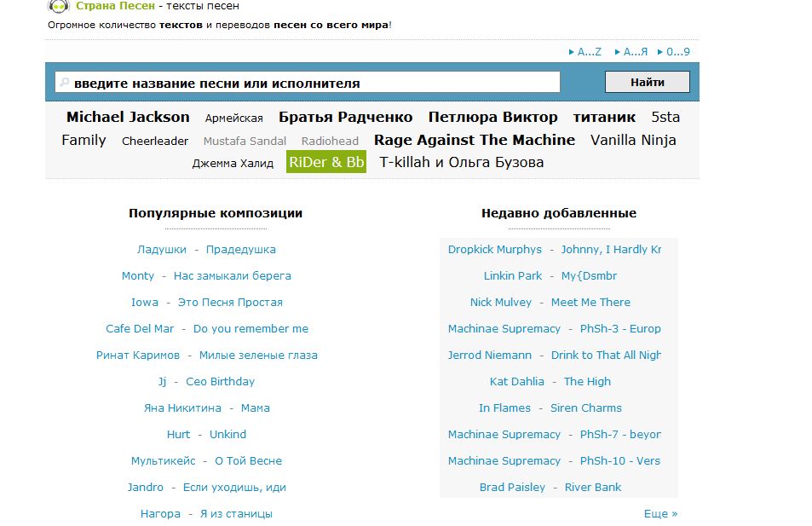Open the Петлюра Виктор tag
The width and height of the screenshot is (812, 526).
click(493, 117)
